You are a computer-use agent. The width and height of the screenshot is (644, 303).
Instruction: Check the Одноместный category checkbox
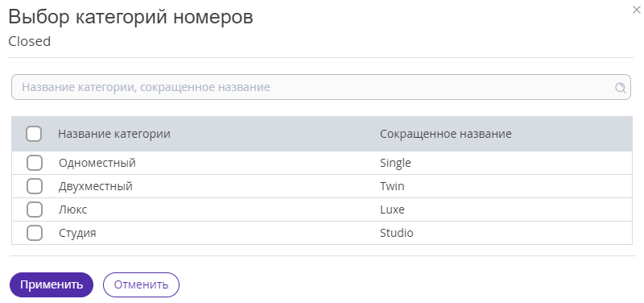[x=35, y=163]
